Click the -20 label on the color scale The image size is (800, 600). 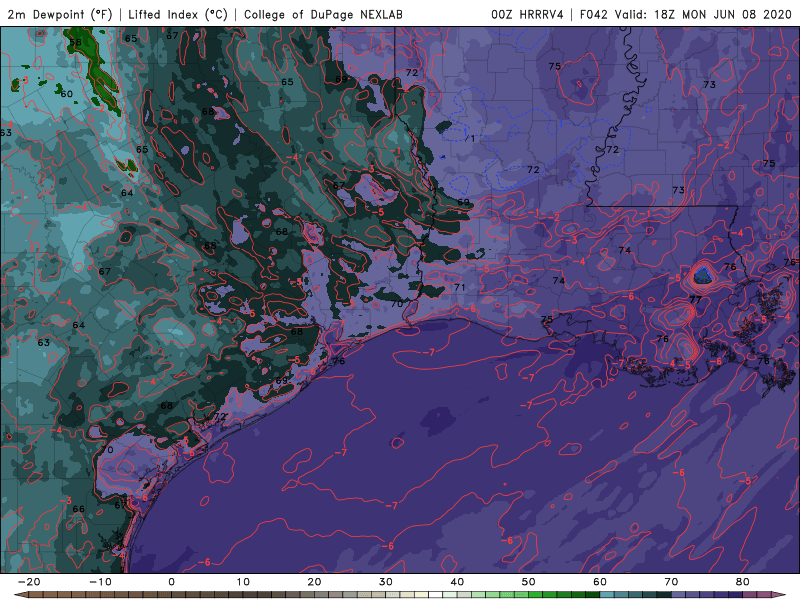click(29, 582)
